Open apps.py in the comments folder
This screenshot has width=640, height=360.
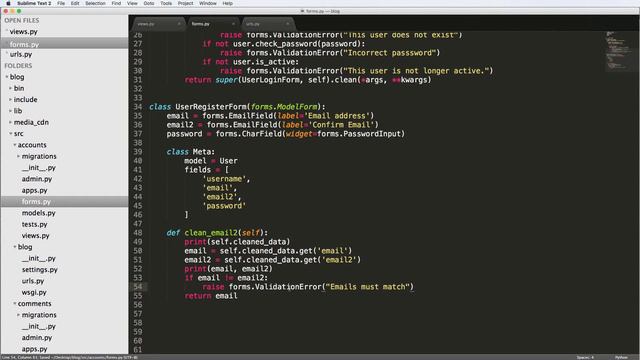(x=35, y=349)
